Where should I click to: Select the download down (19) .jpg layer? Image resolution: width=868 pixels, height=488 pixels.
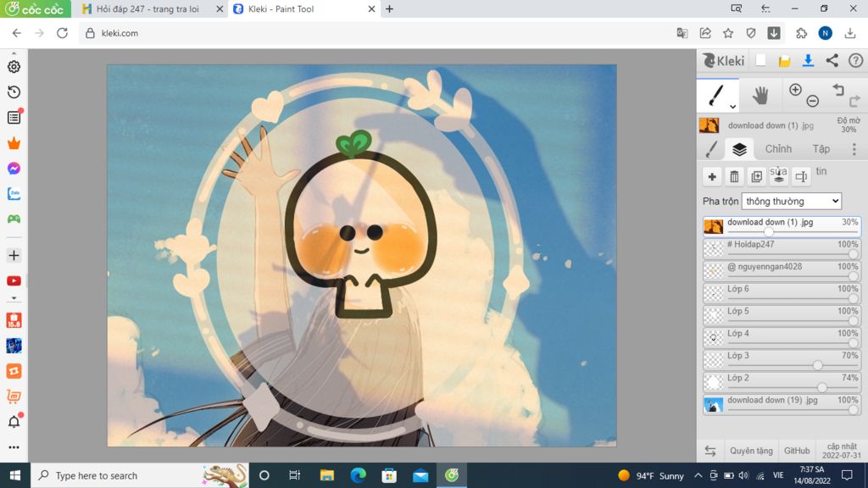point(782,403)
